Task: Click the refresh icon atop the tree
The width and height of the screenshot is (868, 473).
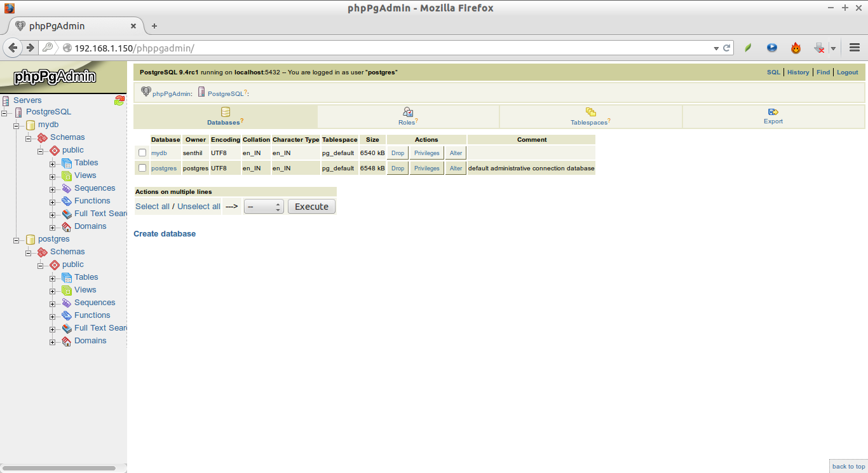Action: tap(119, 100)
